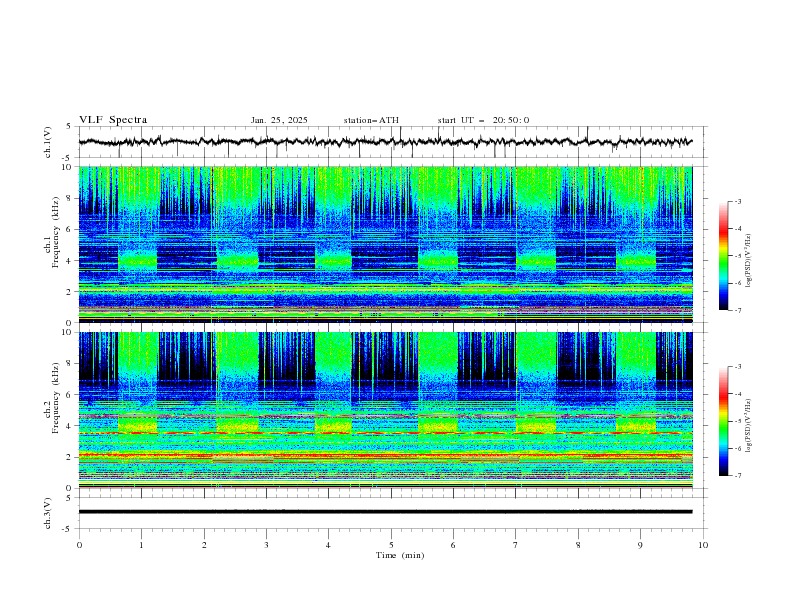The width and height of the screenshot is (792, 612).
Task: Click the "-7" value on ch.2 colorbar
Action: [x=738, y=476]
